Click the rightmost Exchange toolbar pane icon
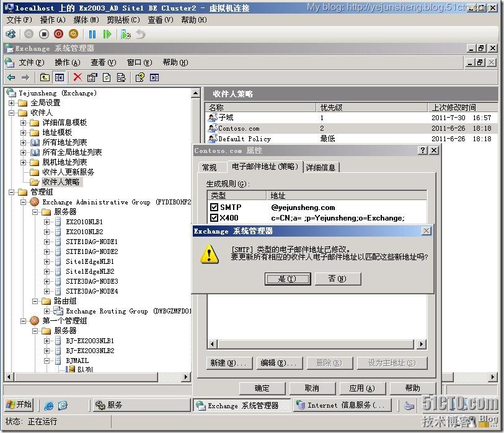Image resolution: width=504 pixels, height=433 pixels. (x=154, y=77)
